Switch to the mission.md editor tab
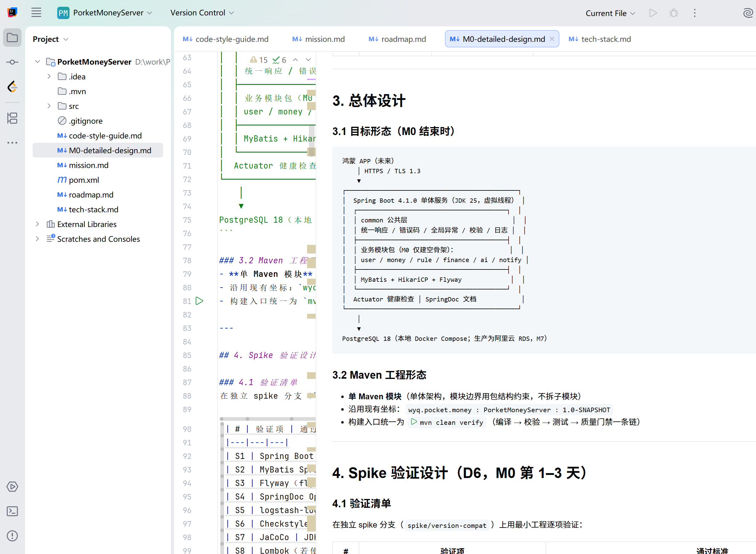The height and width of the screenshot is (554, 756). 318,39
